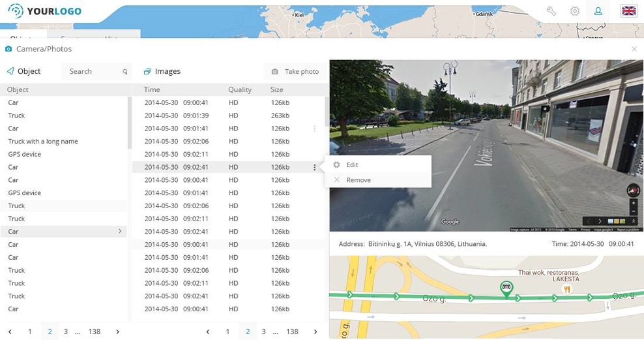Image resolution: width=644 pixels, height=340 pixels.
Task: Go to previous street view image arrow
Action: (589, 221)
